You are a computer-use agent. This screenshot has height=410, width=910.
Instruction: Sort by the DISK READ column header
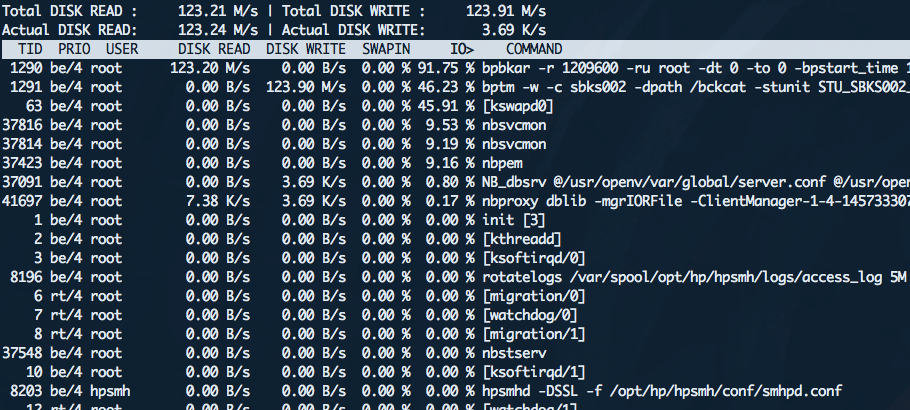click(214, 49)
